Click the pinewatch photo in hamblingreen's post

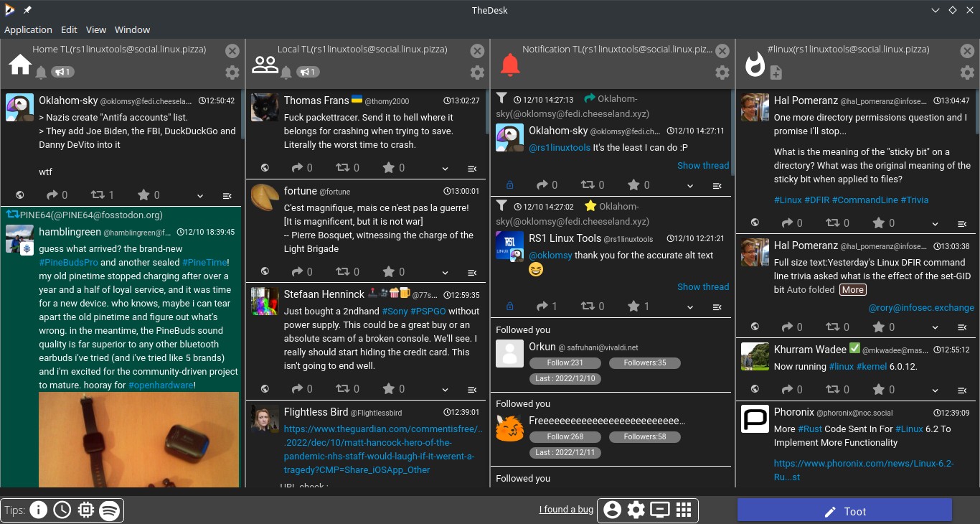tap(138, 439)
